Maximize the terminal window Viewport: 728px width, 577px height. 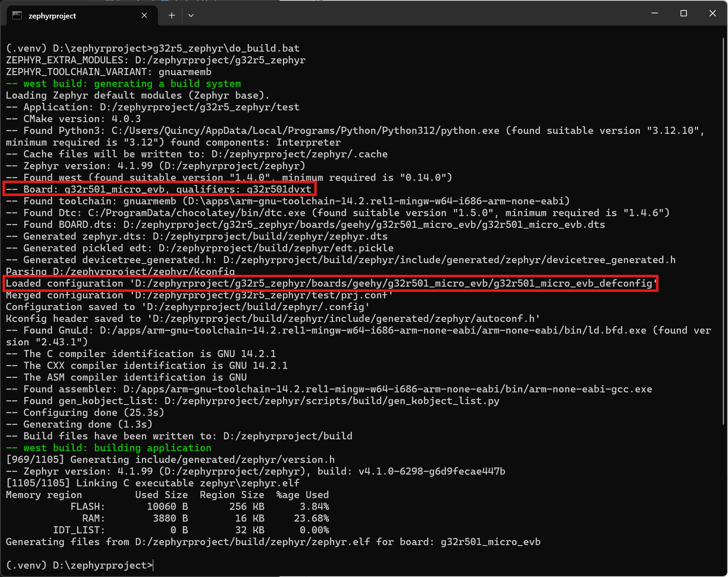[x=683, y=13]
